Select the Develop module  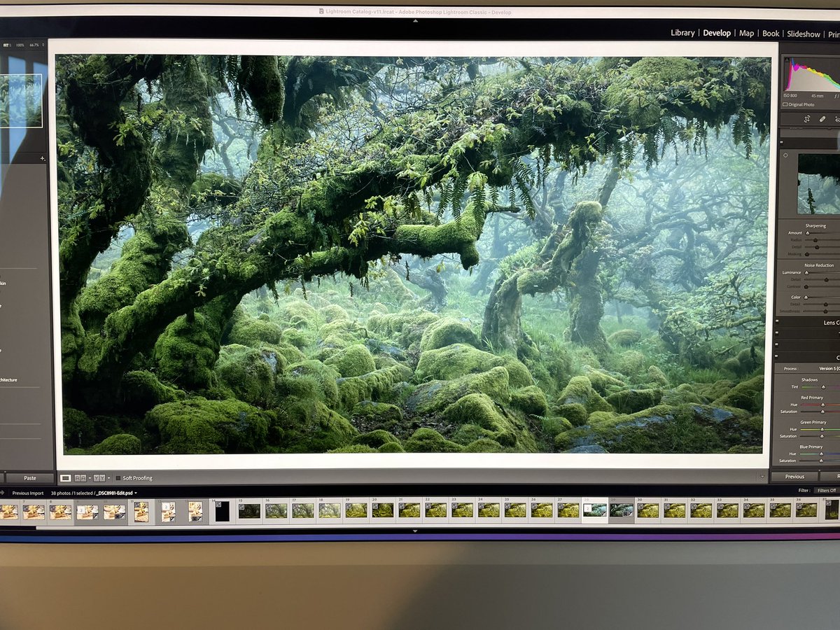pos(717,33)
